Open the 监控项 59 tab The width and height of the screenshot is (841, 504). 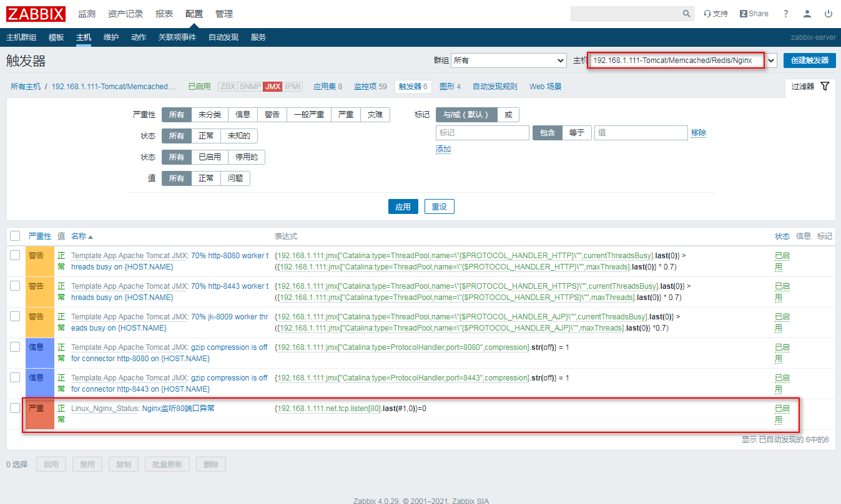point(370,87)
